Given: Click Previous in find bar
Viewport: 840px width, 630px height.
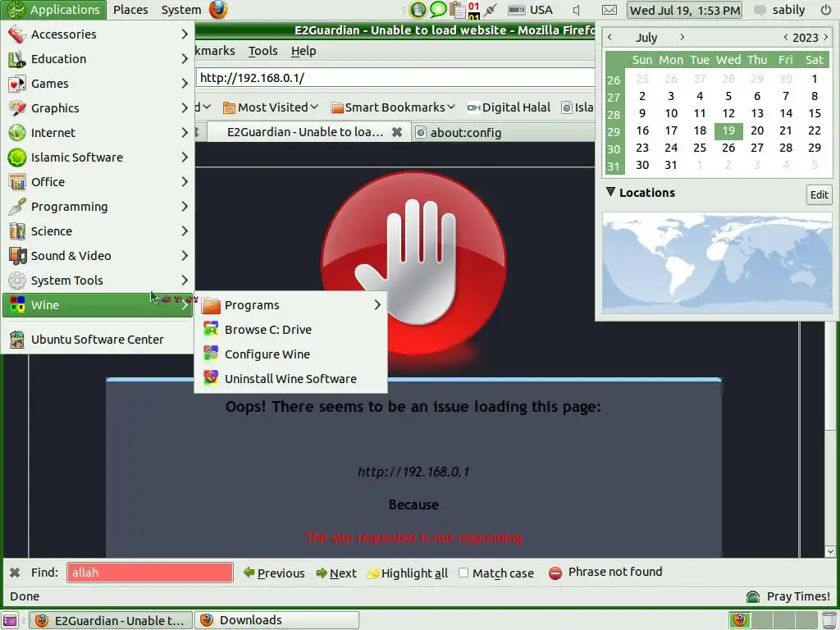Looking at the screenshot, I should (x=274, y=573).
